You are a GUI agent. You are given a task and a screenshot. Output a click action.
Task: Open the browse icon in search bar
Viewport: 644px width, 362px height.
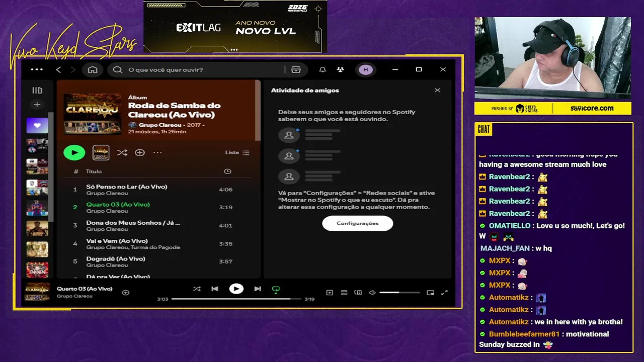pyautogui.click(x=296, y=70)
